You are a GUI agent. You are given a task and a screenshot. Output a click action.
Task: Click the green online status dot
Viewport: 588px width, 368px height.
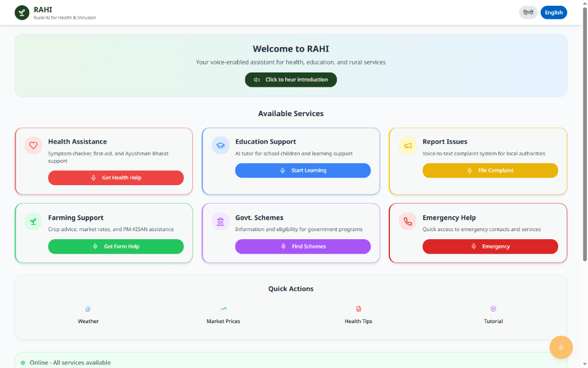(x=23, y=363)
